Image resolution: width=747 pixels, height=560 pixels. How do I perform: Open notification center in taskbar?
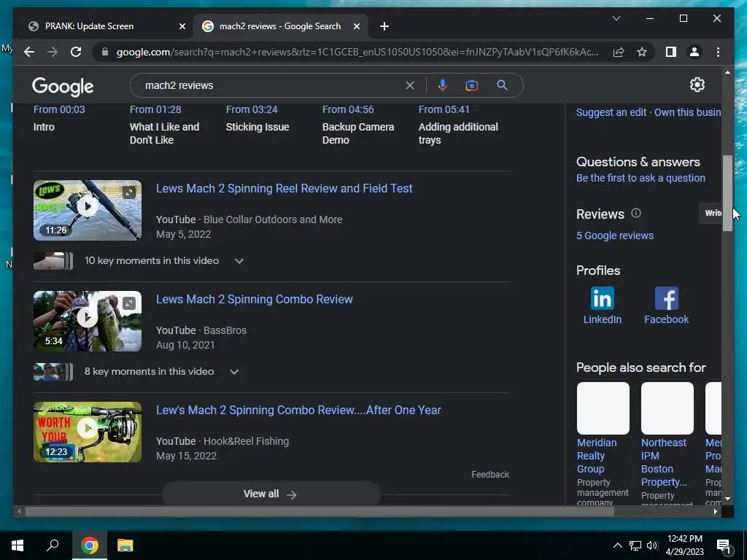723,545
